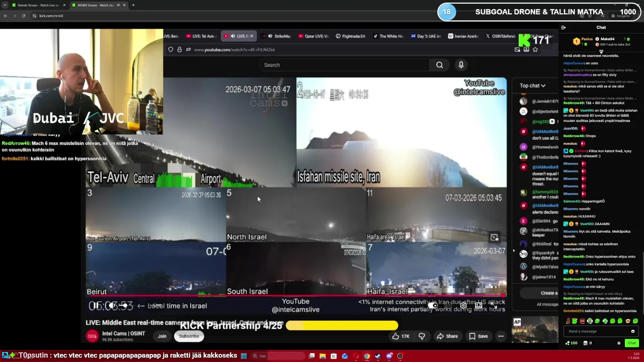Open the Windows Start menu
644x362 pixels.
[244, 356]
